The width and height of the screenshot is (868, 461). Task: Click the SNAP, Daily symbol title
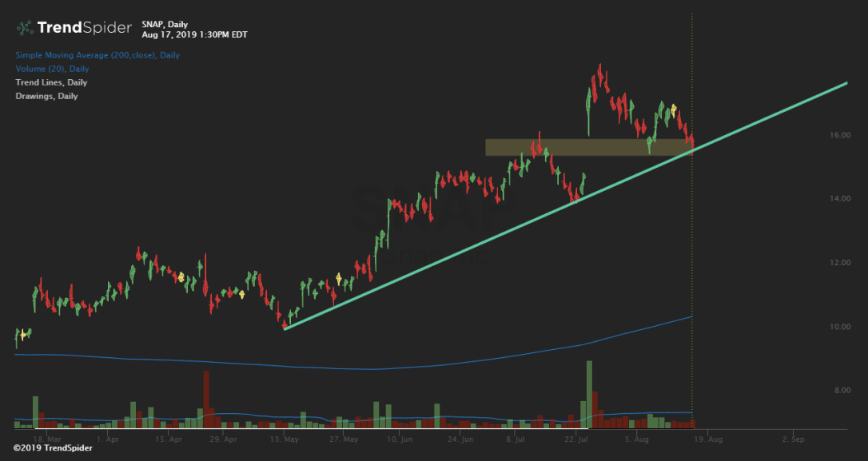[x=165, y=24]
